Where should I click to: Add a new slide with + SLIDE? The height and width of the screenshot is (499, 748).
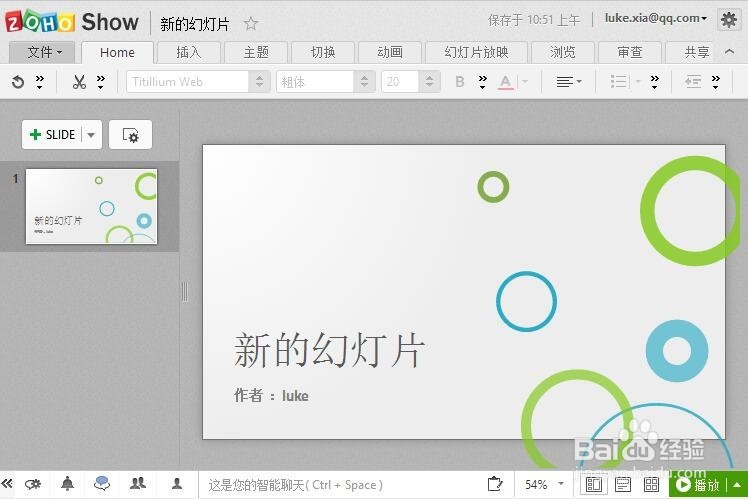coord(53,135)
